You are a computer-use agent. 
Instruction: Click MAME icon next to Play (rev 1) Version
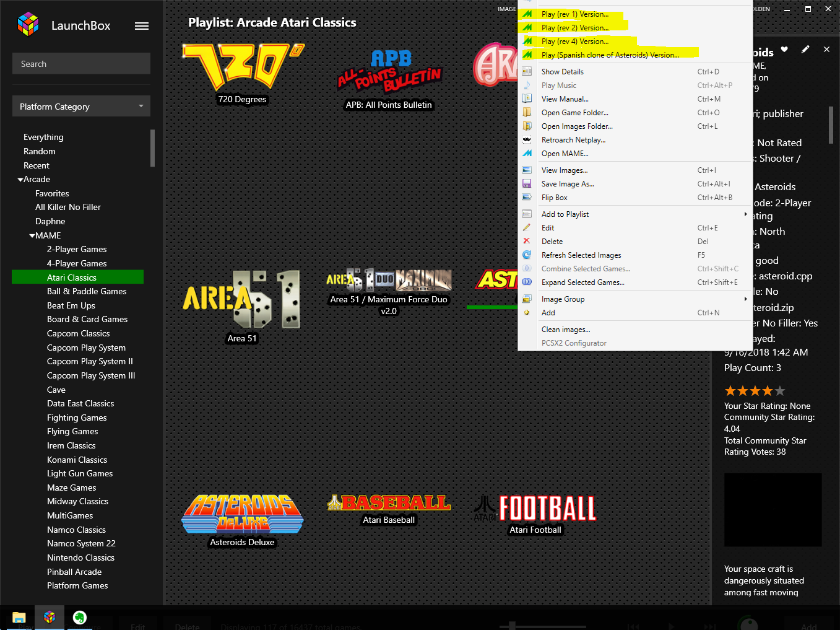pos(527,14)
